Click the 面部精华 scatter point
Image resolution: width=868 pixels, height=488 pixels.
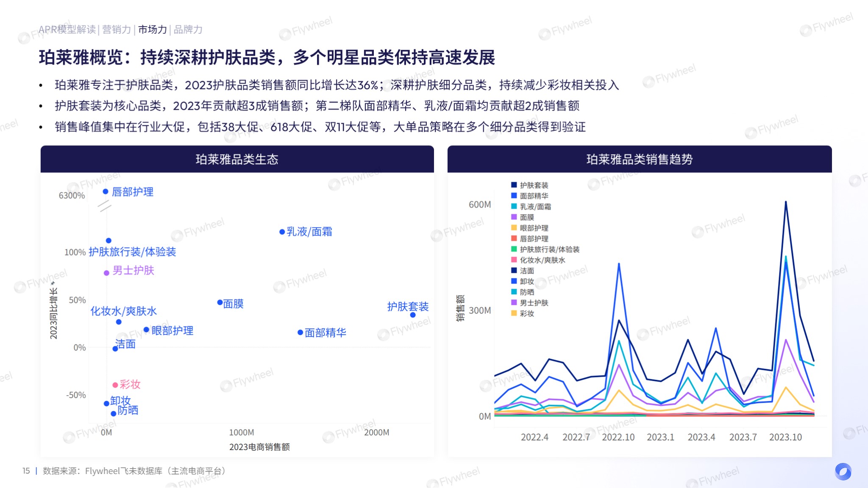point(300,333)
